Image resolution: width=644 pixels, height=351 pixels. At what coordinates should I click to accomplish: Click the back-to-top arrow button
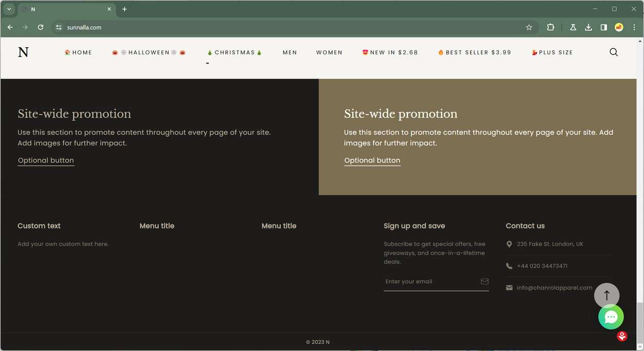(x=607, y=295)
